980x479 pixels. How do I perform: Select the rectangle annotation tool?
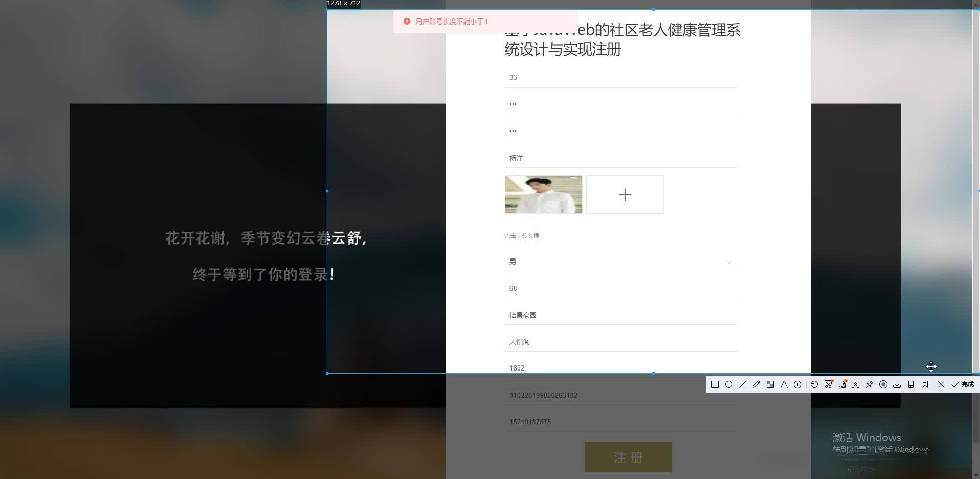[x=715, y=384]
